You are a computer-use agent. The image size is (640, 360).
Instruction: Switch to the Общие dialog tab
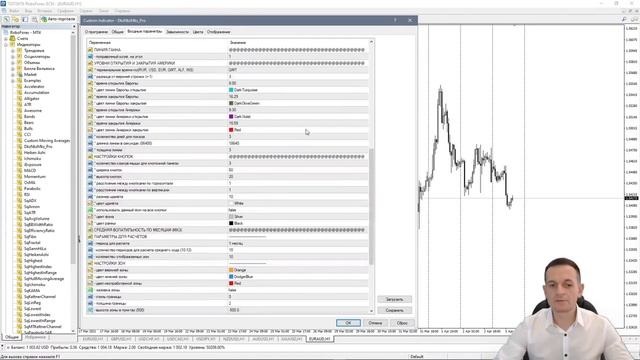click(x=118, y=32)
